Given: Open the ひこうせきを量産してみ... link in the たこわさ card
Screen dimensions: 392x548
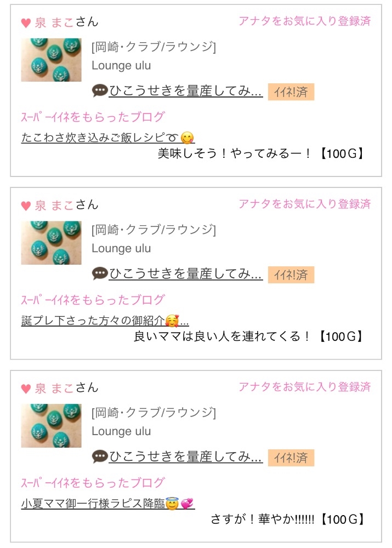Looking at the screenshot, I should 186,91.
